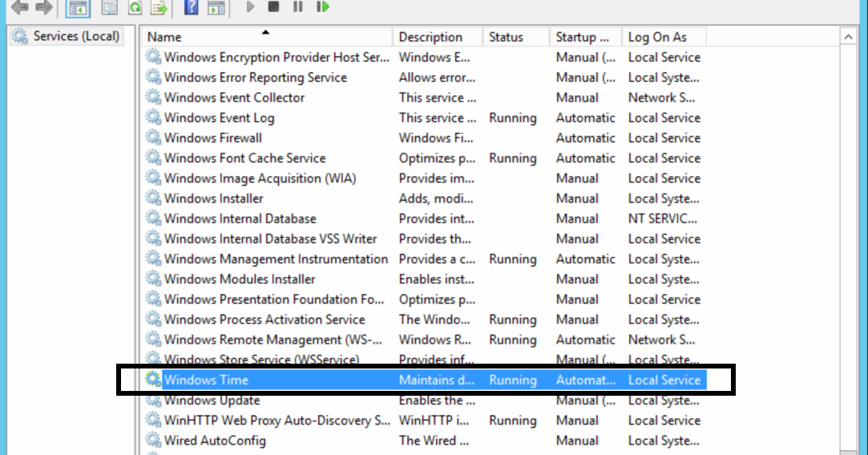Select Windows Internal Database VSS Writer
Screen dimensions: 868x455
click(x=270, y=239)
